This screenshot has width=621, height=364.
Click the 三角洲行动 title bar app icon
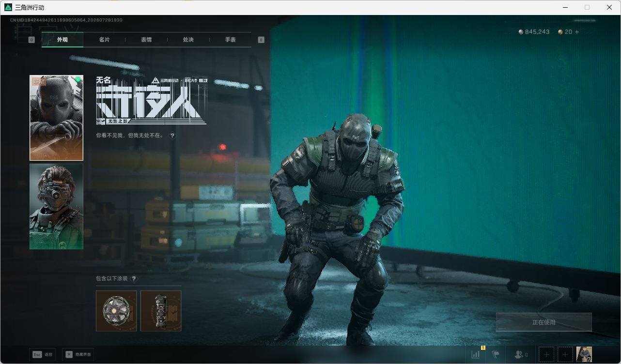tap(8, 7)
